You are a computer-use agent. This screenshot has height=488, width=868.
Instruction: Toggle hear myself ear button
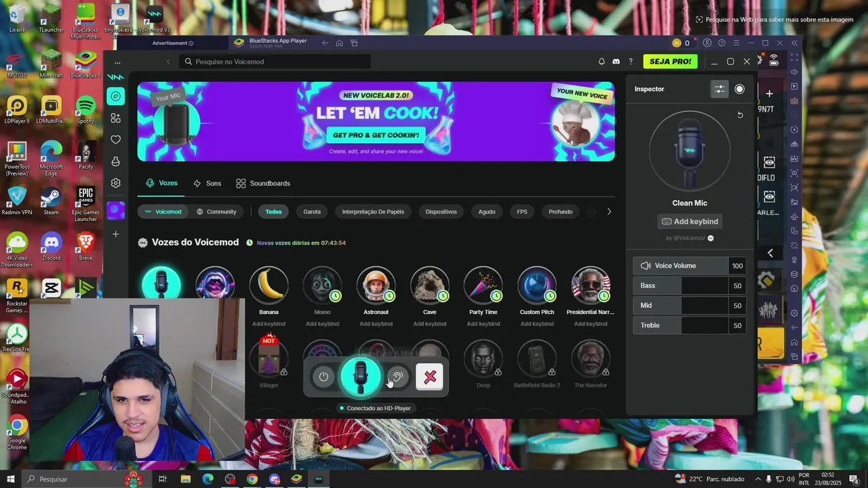(397, 377)
